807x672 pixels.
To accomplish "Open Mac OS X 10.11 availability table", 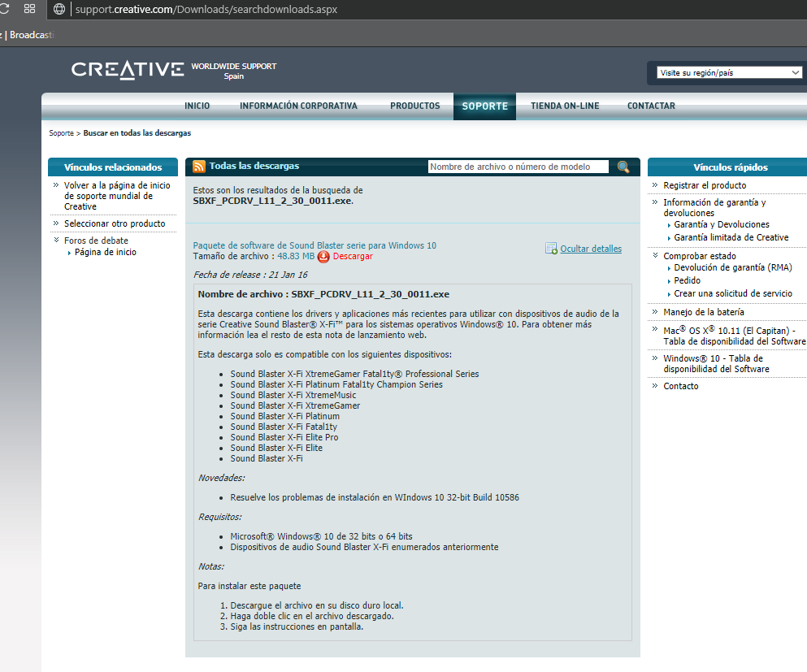I will [x=734, y=336].
